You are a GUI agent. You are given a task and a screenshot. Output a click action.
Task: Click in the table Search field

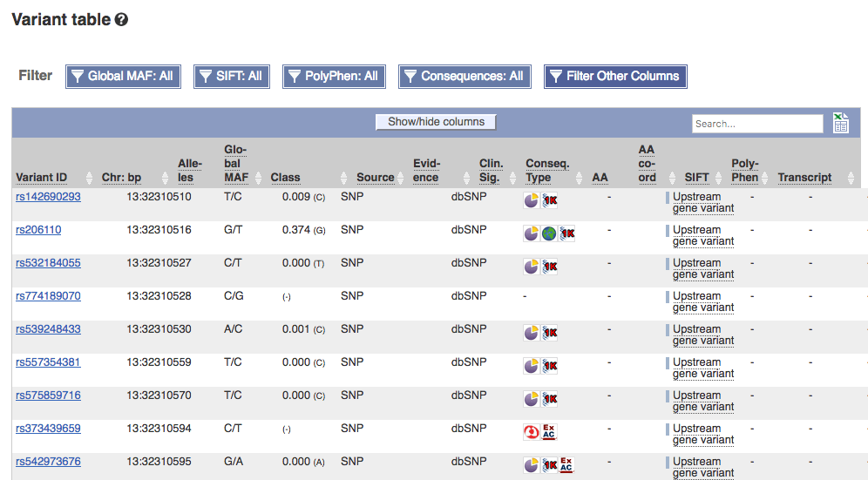(x=757, y=124)
